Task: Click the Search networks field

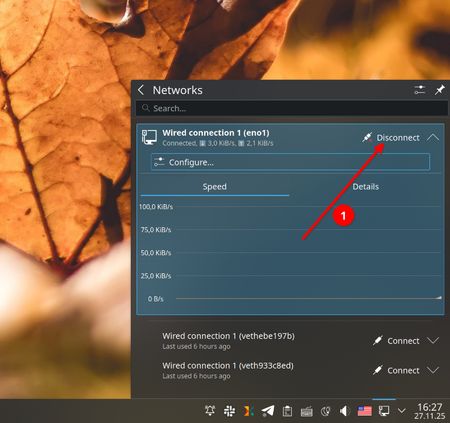Action: click(292, 108)
